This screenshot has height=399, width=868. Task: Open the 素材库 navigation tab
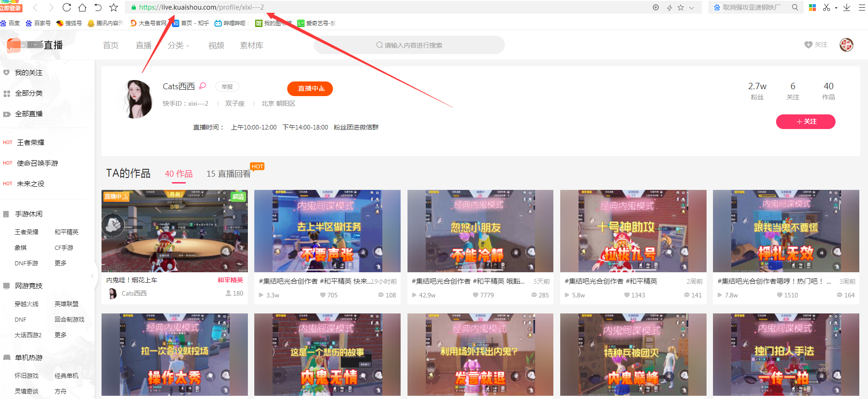[x=252, y=45]
